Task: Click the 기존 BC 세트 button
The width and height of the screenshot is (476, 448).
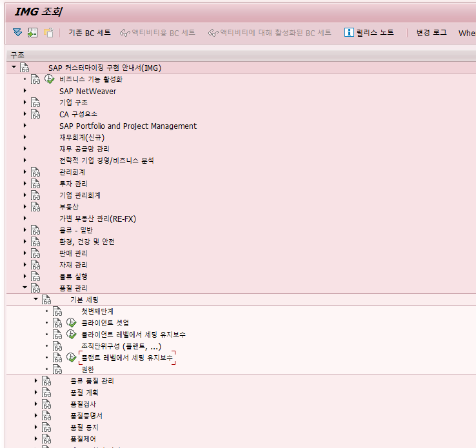Action: [89, 32]
